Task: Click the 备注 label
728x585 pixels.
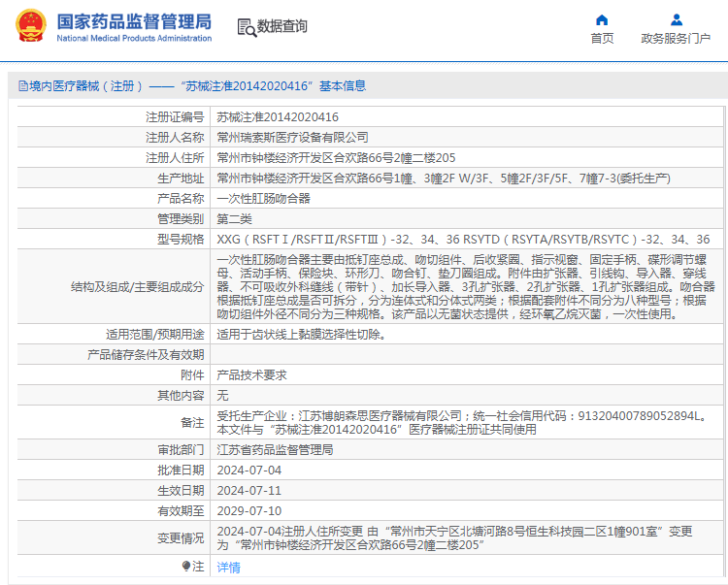Action: (x=192, y=423)
